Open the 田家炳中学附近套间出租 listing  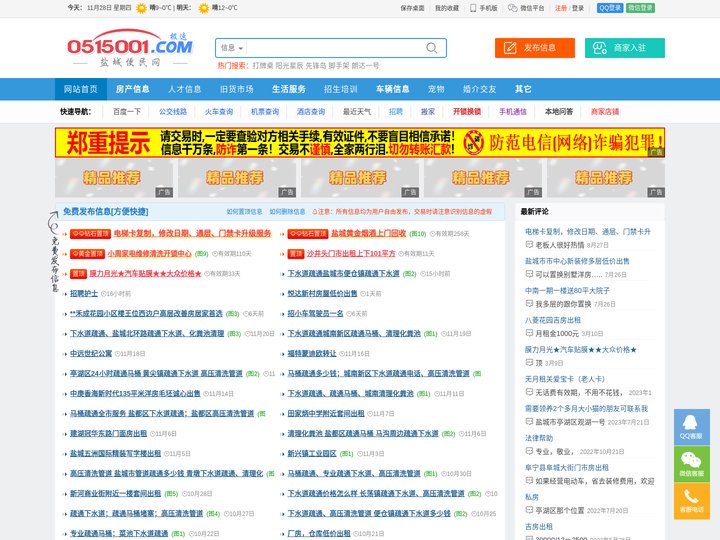pyautogui.click(x=326, y=414)
